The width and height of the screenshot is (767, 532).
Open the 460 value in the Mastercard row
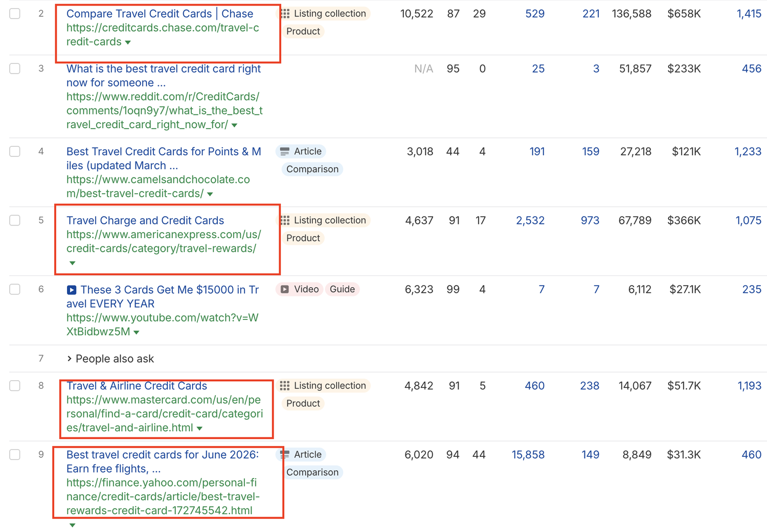tap(535, 386)
